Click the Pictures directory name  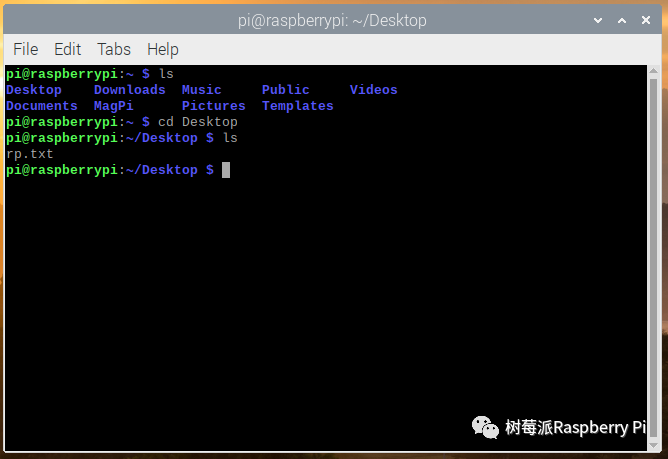point(213,106)
